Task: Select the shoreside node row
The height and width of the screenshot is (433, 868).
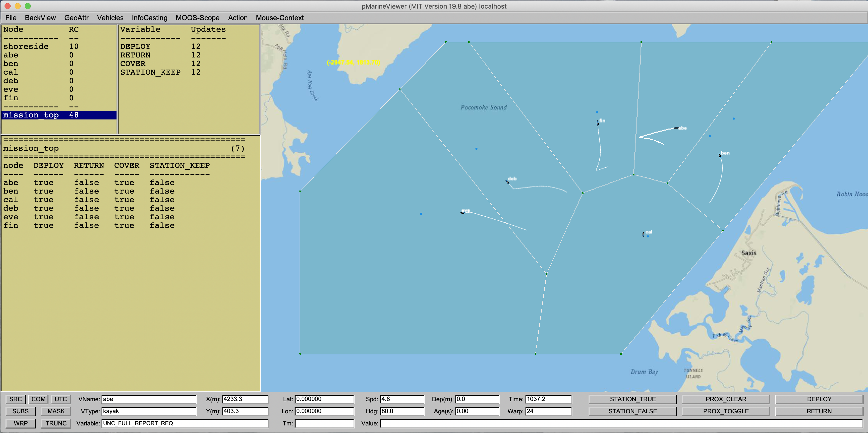Action: coord(59,46)
